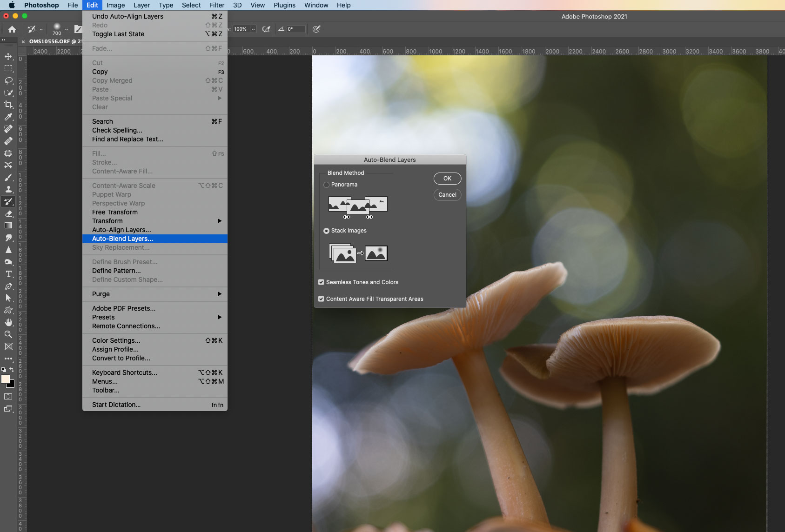Select the Clone Stamp tool
The height and width of the screenshot is (532, 785).
point(8,189)
